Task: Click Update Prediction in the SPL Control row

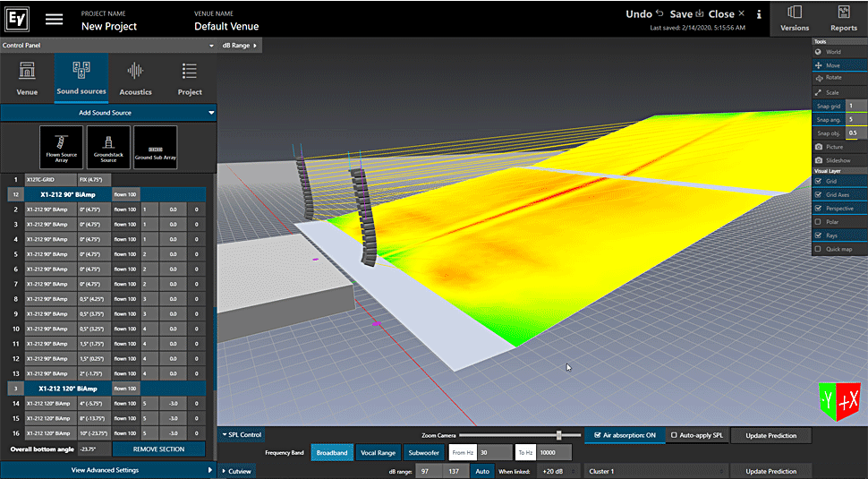Action: point(770,435)
